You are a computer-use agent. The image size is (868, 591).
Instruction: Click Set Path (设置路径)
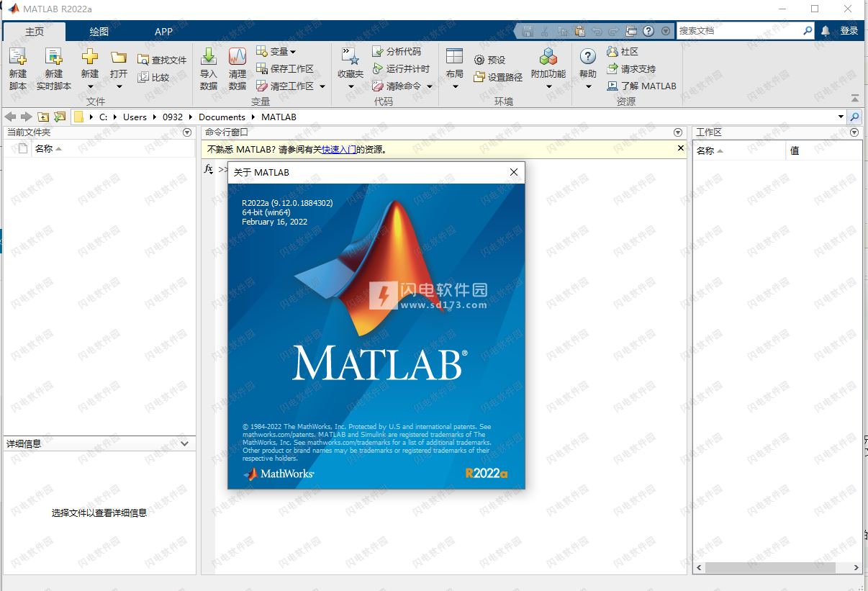498,77
